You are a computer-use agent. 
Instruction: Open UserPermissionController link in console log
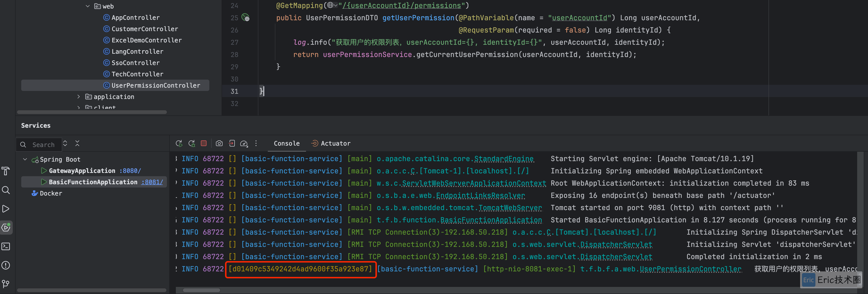690,269
